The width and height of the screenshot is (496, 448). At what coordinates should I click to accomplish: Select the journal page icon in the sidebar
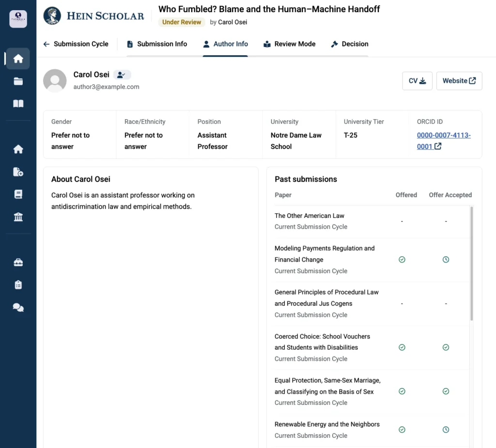[18, 194]
